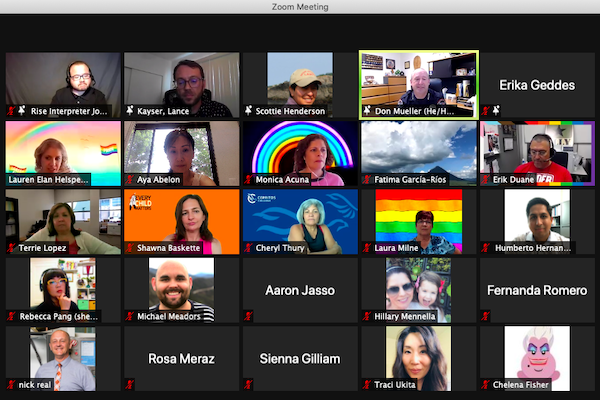Click the muted mic icon beside Humberto Hernan...

(x=486, y=248)
